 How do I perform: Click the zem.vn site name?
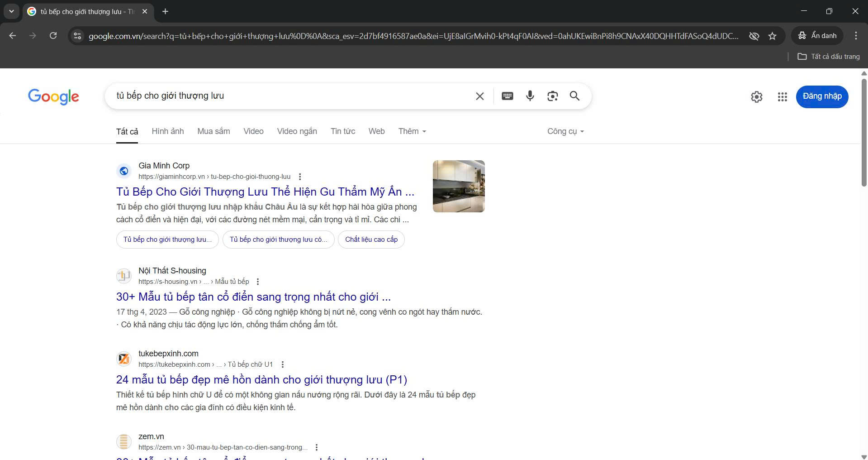(151, 436)
